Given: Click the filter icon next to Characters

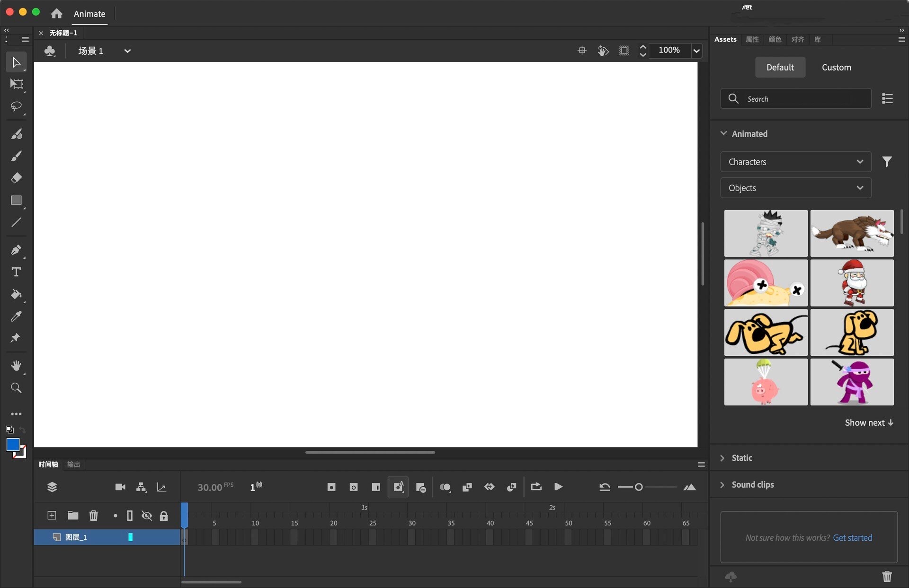Looking at the screenshot, I should coord(887,161).
